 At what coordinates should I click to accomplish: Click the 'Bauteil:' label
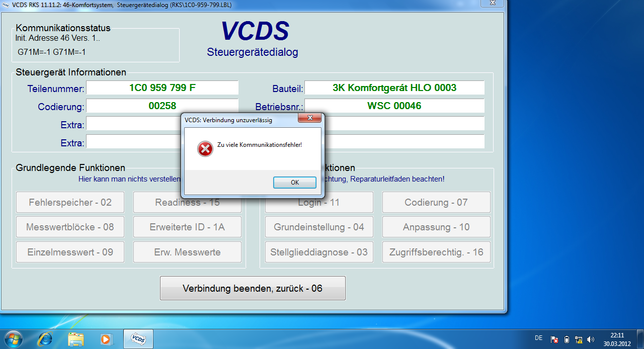tap(287, 90)
